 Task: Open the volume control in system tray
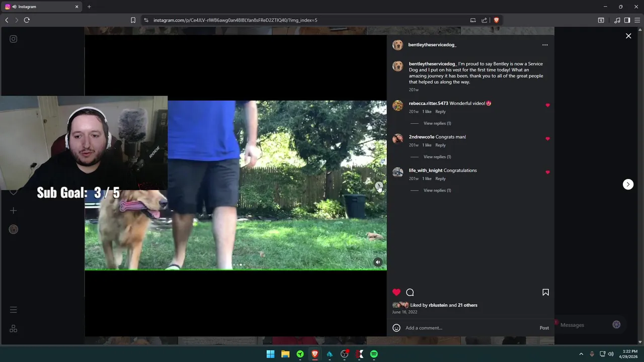pyautogui.click(x=611, y=354)
